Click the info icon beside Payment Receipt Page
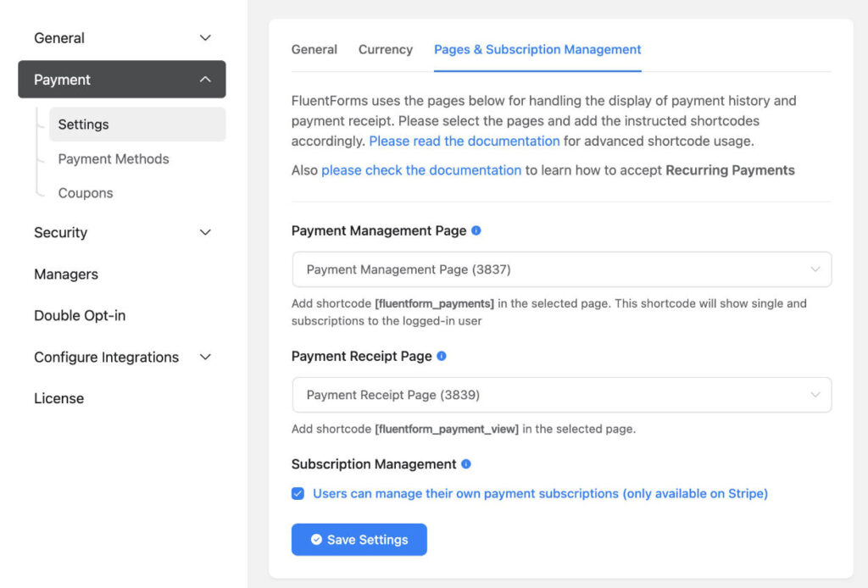Viewport: 868px width, 588px height. (x=440, y=356)
